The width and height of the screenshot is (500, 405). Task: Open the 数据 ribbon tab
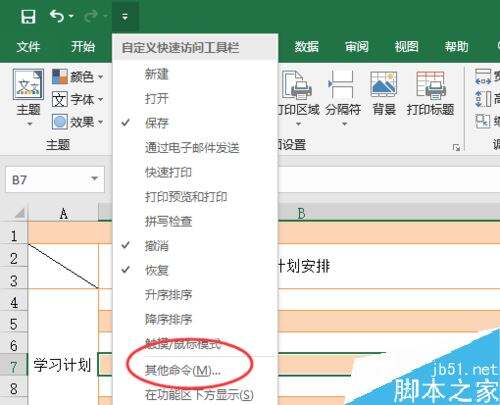coord(306,47)
